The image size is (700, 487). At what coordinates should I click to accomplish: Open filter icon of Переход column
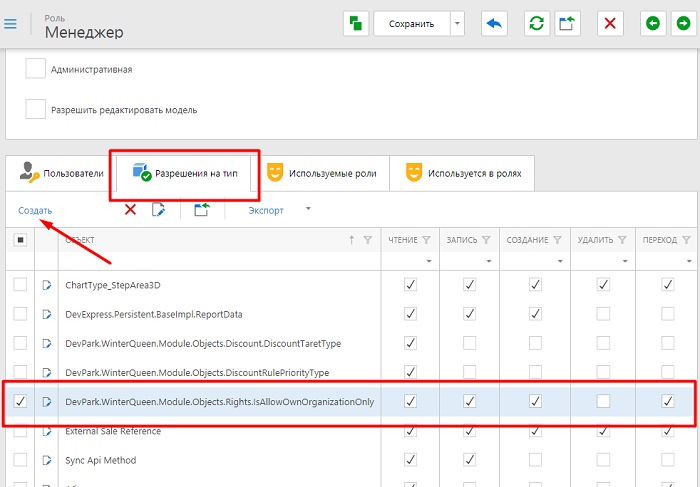coord(687,240)
